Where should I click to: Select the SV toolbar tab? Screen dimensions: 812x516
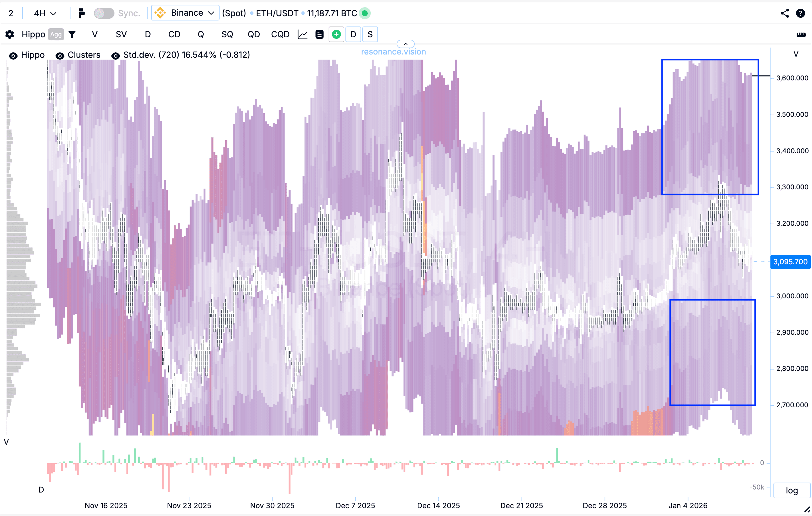click(x=121, y=34)
